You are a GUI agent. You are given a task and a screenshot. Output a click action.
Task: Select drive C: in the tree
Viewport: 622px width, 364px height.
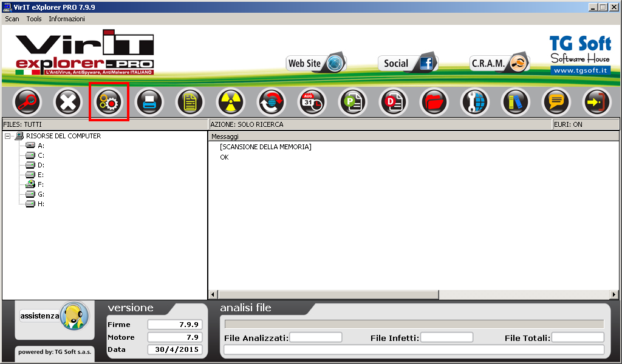pos(41,155)
